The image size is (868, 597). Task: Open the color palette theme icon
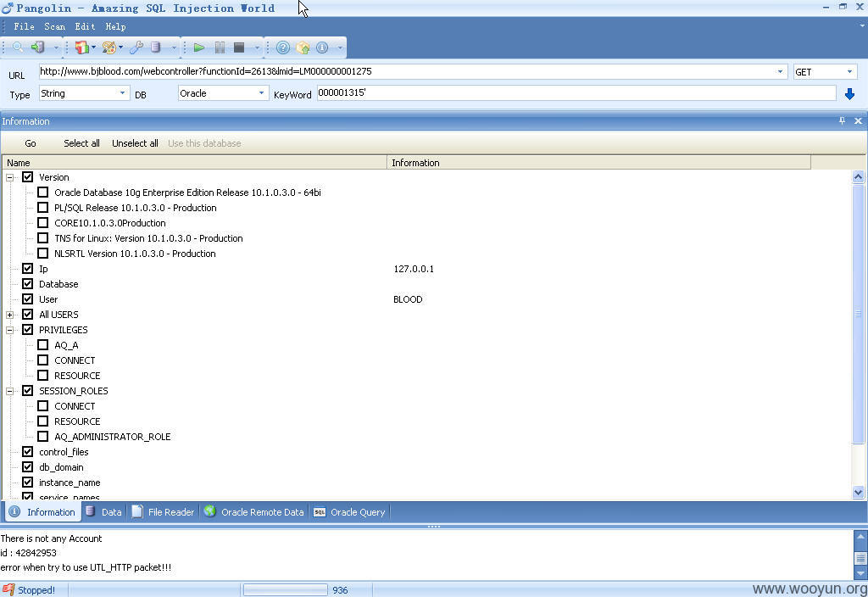point(109,47)
